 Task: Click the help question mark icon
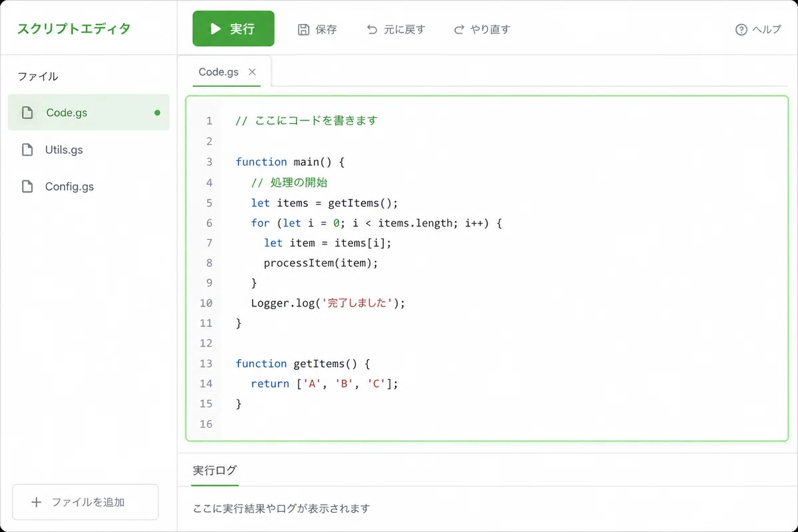[741, 29]
